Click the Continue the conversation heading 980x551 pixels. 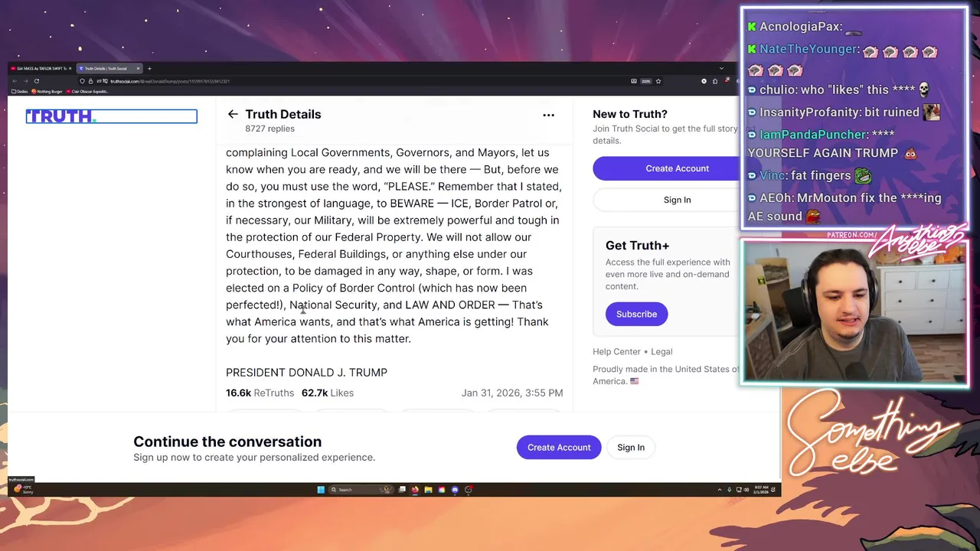point(227,442)
